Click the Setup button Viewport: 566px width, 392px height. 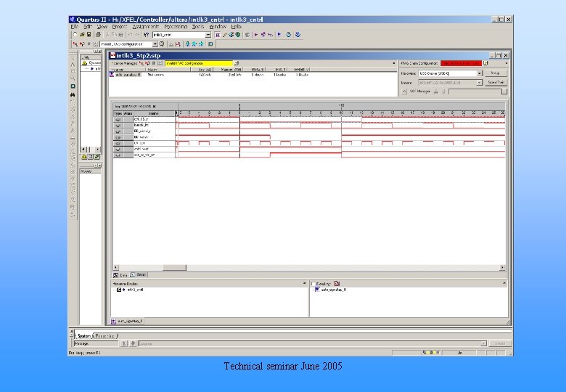click(496, 73)
